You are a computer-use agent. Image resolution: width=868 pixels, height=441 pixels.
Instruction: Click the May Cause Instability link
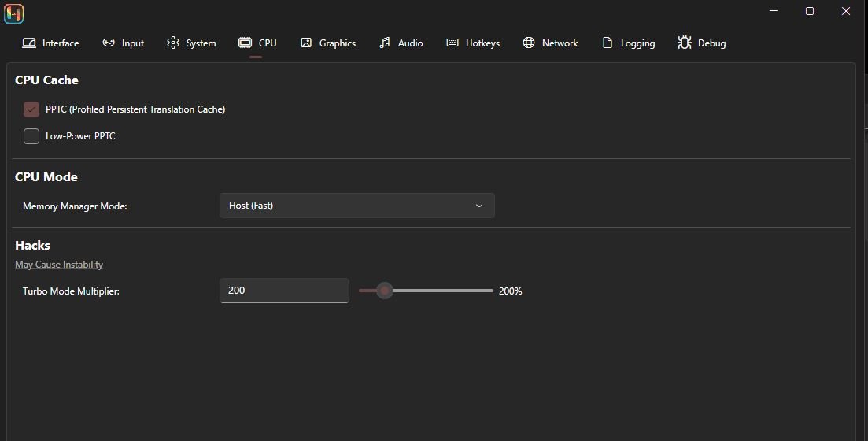[59, 265]
